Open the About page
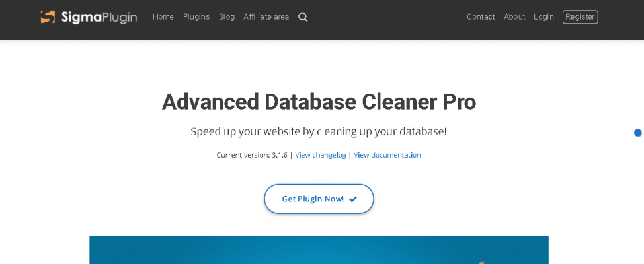The image size is (644, 264). tap(514, 16)
